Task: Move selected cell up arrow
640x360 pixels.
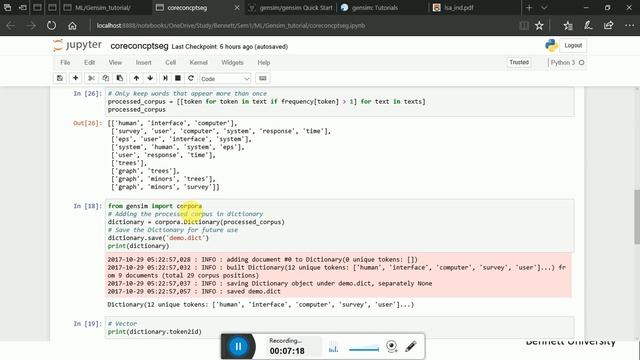Action: click(x=136, y=78)
